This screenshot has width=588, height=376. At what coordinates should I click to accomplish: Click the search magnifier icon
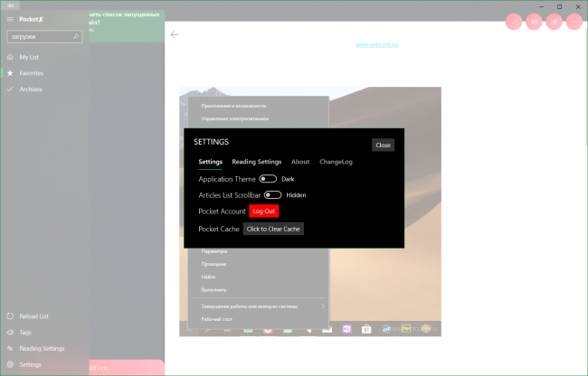point(76,37)
